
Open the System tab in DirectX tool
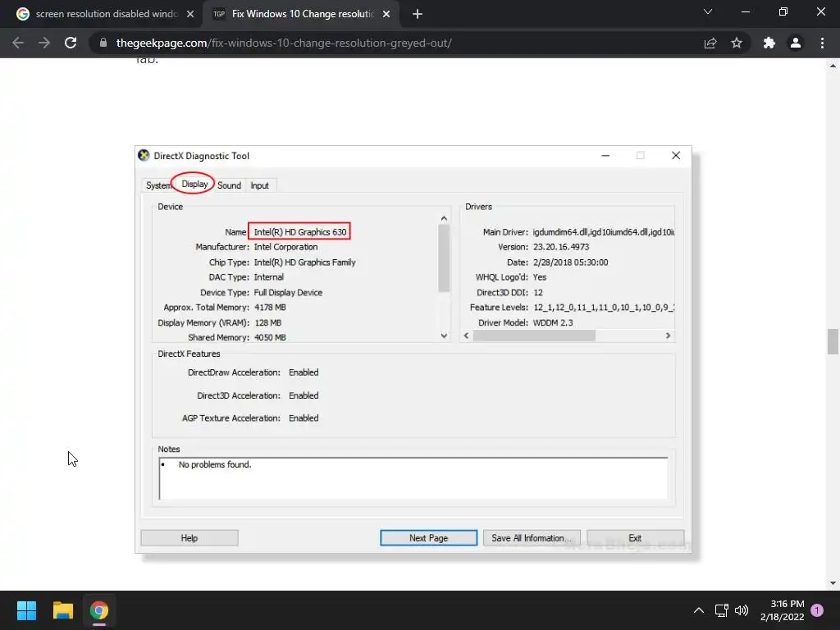[158, 185]
